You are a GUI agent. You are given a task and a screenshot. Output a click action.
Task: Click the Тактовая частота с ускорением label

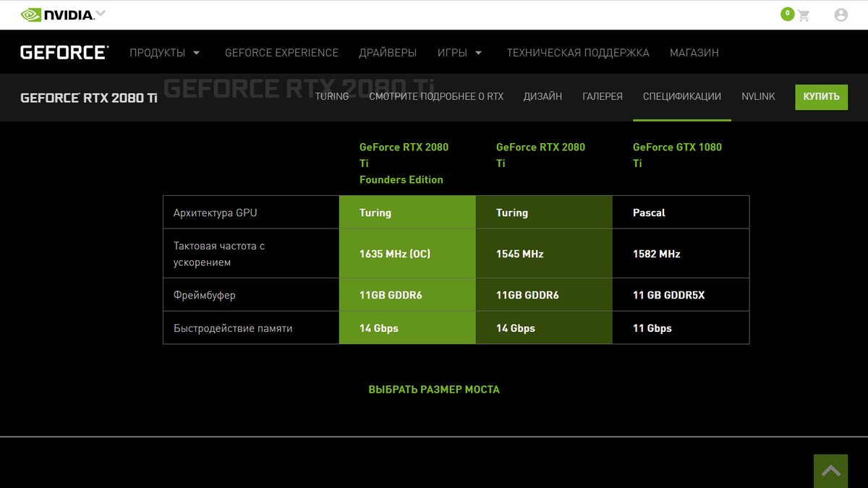(219, 254)
